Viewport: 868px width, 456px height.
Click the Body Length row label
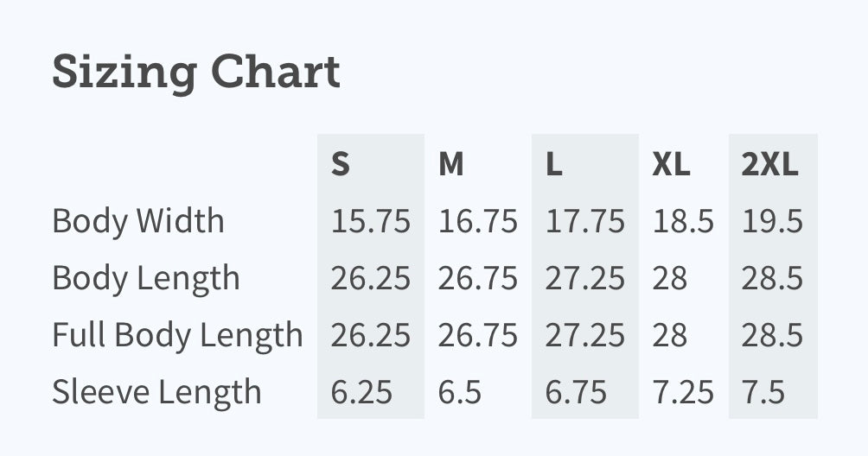point(145,278)
